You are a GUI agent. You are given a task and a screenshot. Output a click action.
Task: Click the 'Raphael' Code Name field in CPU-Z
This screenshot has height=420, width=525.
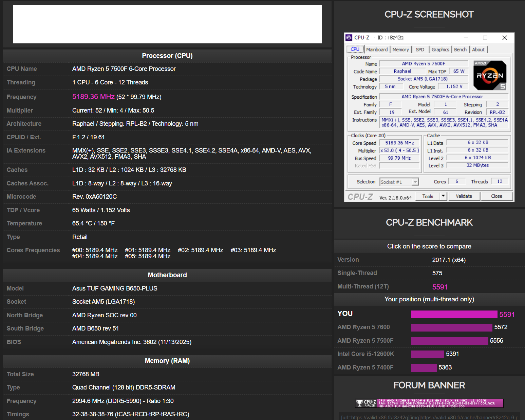402,71
